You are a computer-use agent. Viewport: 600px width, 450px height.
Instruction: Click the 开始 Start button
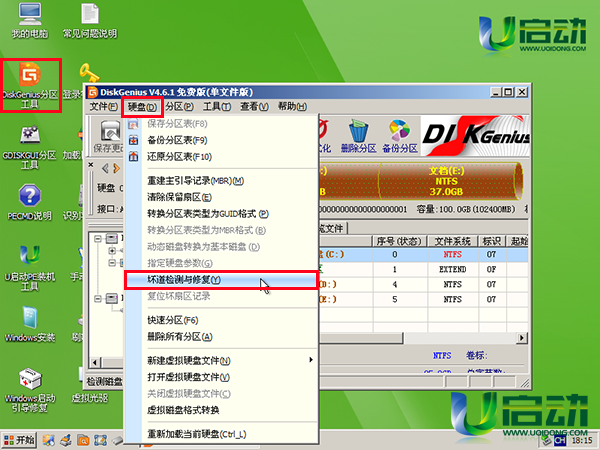point(19,440)
